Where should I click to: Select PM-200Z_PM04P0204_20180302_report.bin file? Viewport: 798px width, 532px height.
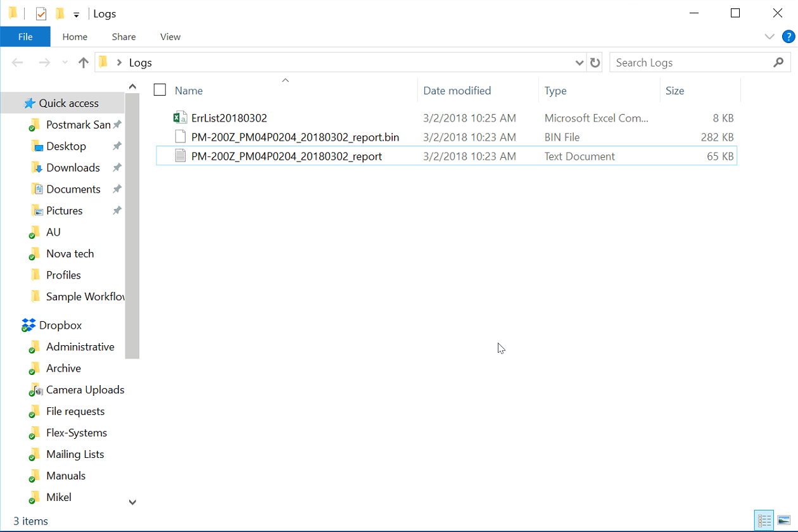coord(295,137)
